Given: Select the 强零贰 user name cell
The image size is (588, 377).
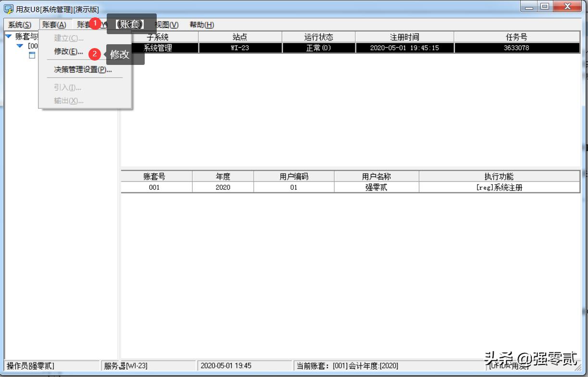Looking at the screenshot, I should [x=376, y=188].
